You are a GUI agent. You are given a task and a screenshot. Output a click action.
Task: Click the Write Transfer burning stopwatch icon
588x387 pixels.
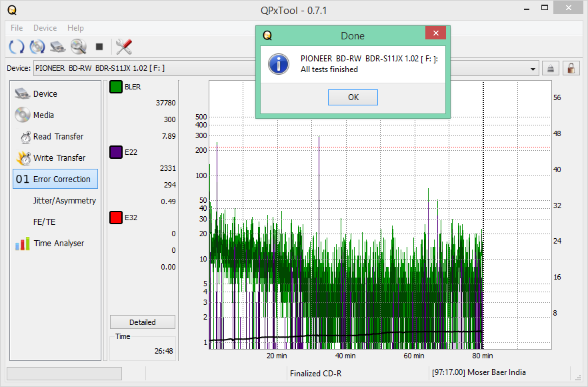[x=23, y=158]
